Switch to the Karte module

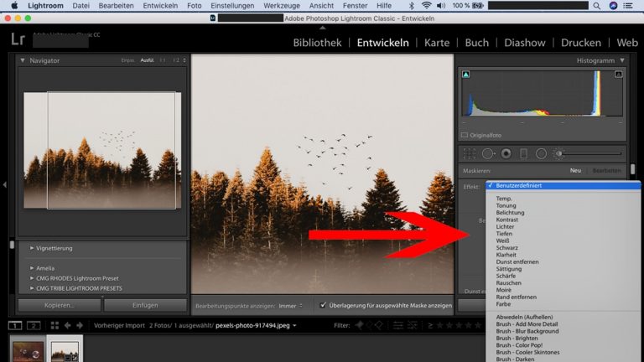437,43
